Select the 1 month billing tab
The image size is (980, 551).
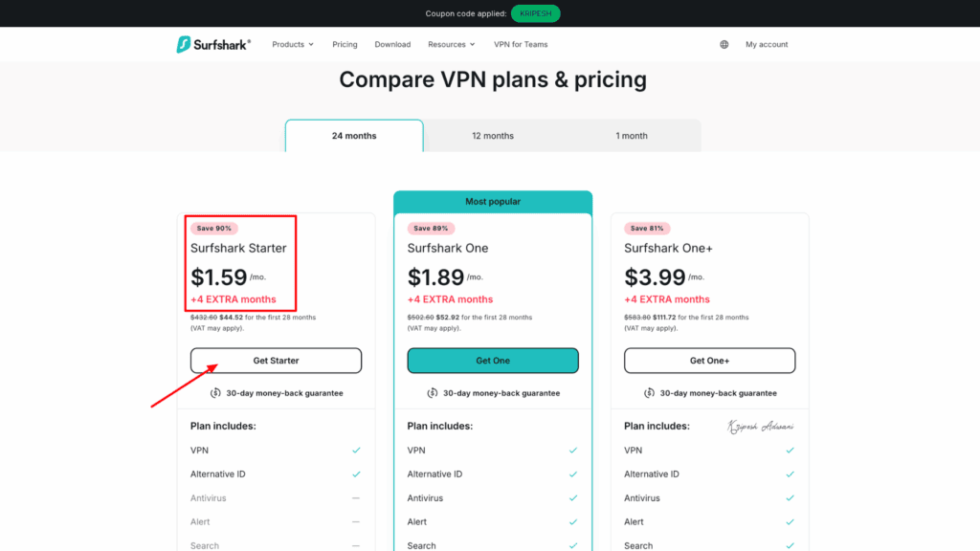click(x=631, y=136)
